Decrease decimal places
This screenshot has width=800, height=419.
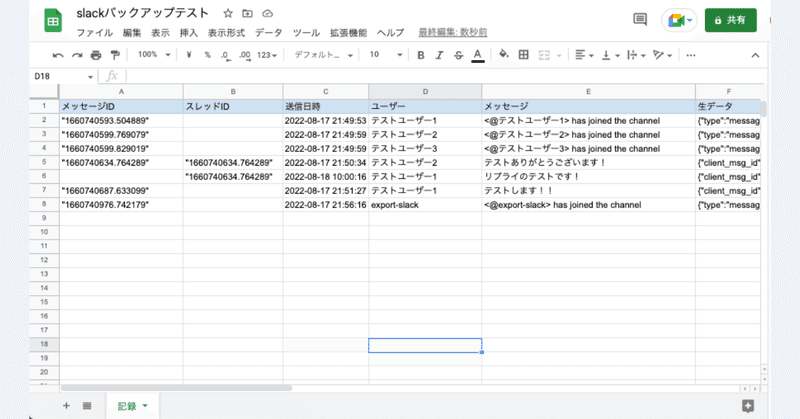[x=226, y=55]
